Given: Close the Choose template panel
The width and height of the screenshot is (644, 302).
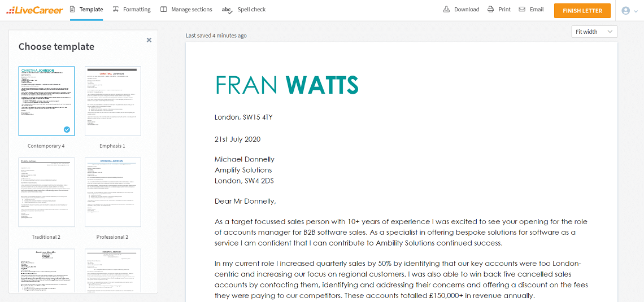Looking at the screenshot, I should 149,40.
